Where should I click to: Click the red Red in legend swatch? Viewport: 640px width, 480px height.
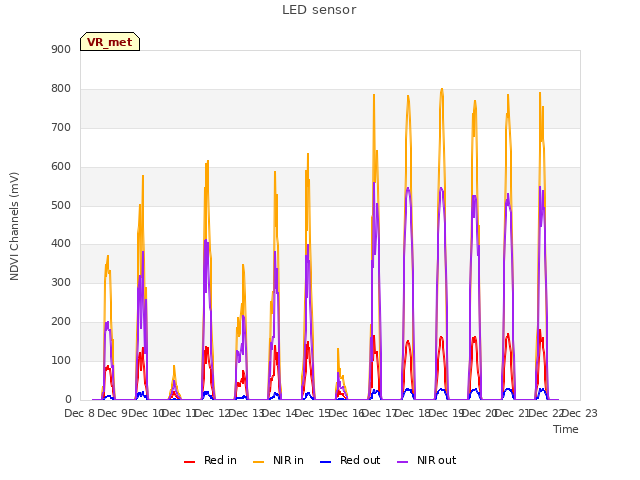pyautogui.click(x=189, y=462)
